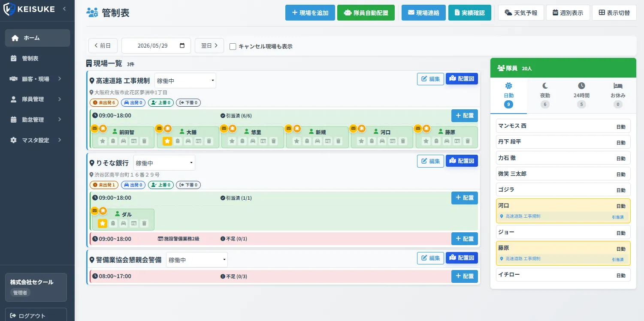Click the car icon on 藤原 card
644x321 pixels.
tap(447, 141)
